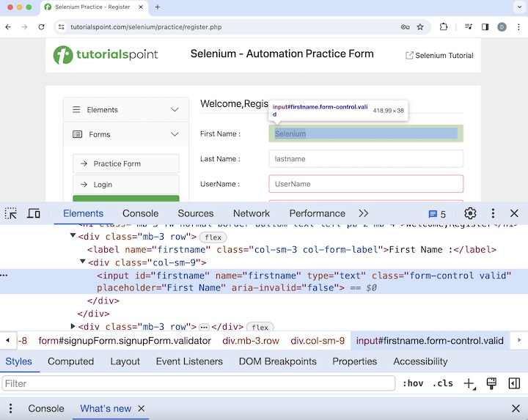Viewport: 528px width, 420px height.
Task: Collapse the Elements sidebar section chevron
Action: [x=175, y=110]
